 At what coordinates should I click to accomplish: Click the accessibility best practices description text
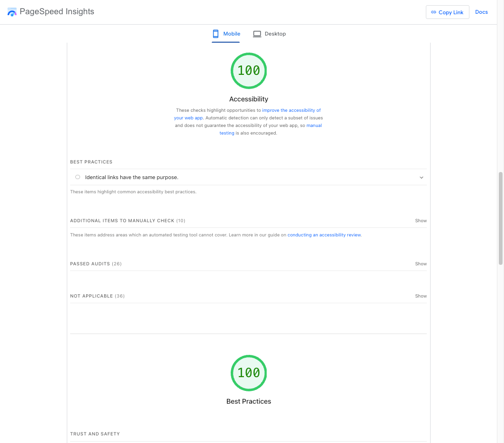pyautogui.click(x=133, y=192)
